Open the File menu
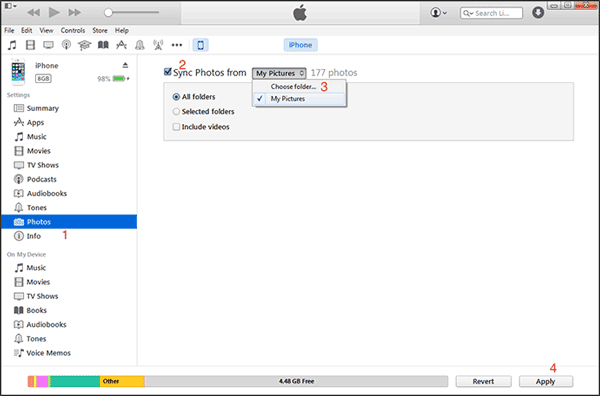The width and height of the screenshot is (600, 396). (x=9, y=30)
